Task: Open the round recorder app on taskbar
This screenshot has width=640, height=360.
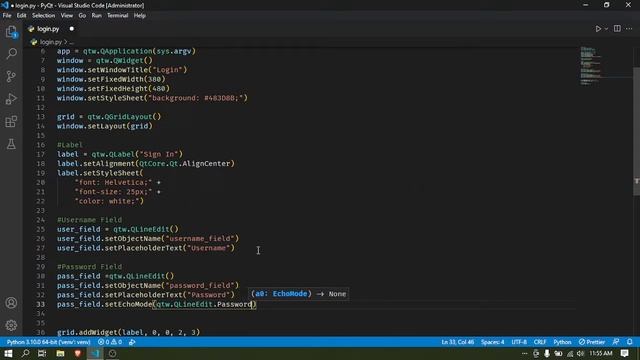Action: tap(113, 353)
